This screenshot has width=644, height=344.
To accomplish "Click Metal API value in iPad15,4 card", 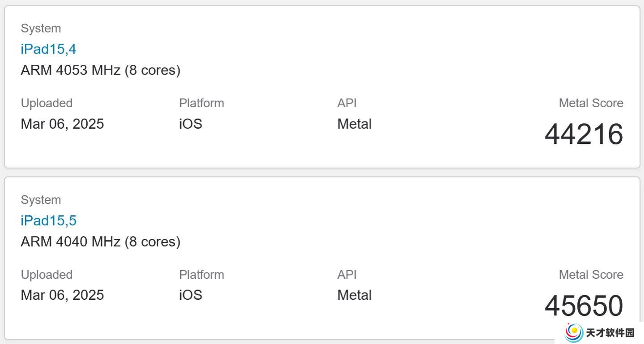I will [354, 124].
